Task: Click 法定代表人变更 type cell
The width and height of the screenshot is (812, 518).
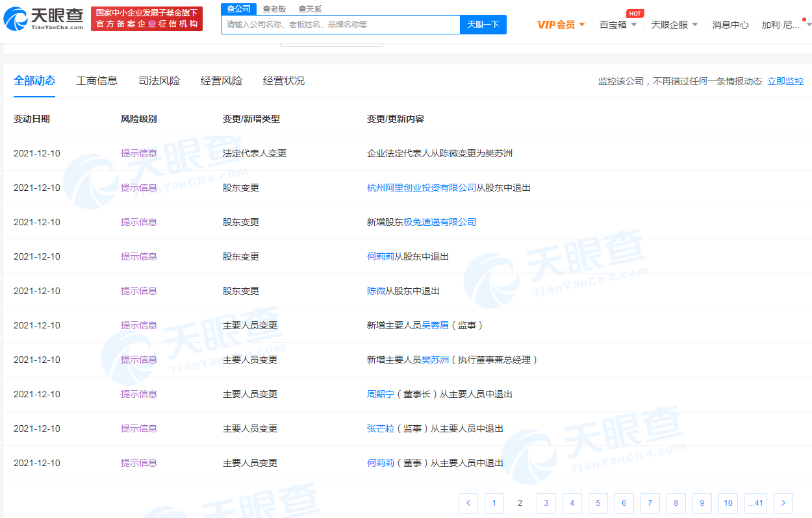Action: 255,153
